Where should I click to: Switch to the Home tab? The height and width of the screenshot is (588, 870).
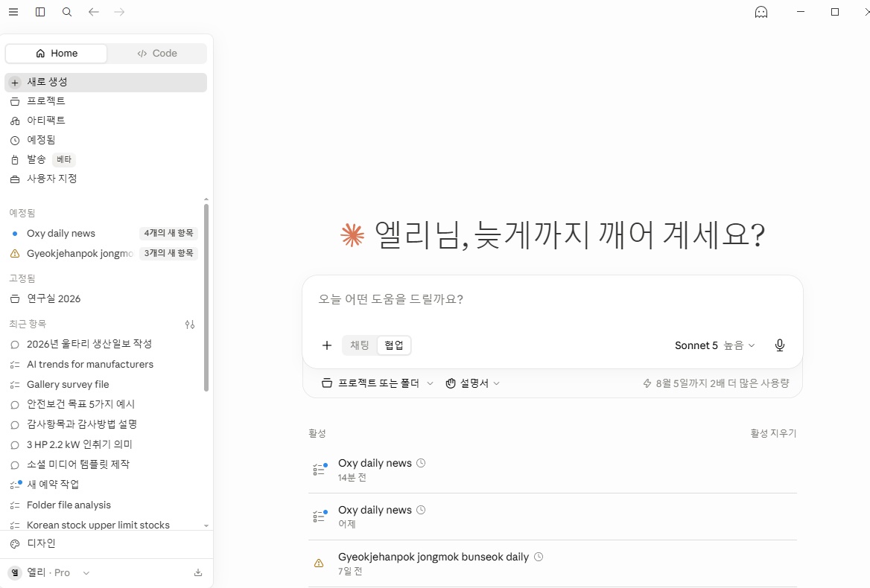point(56,53)
